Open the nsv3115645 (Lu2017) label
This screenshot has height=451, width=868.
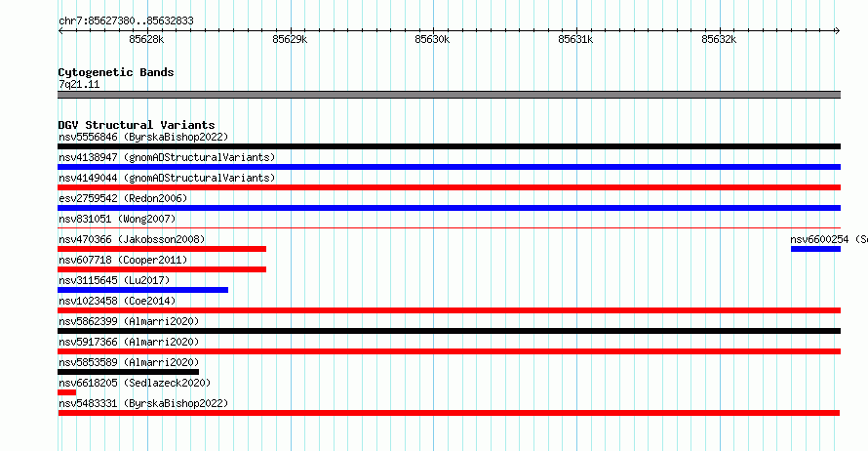pyautogui.click(x=114, y=280)
